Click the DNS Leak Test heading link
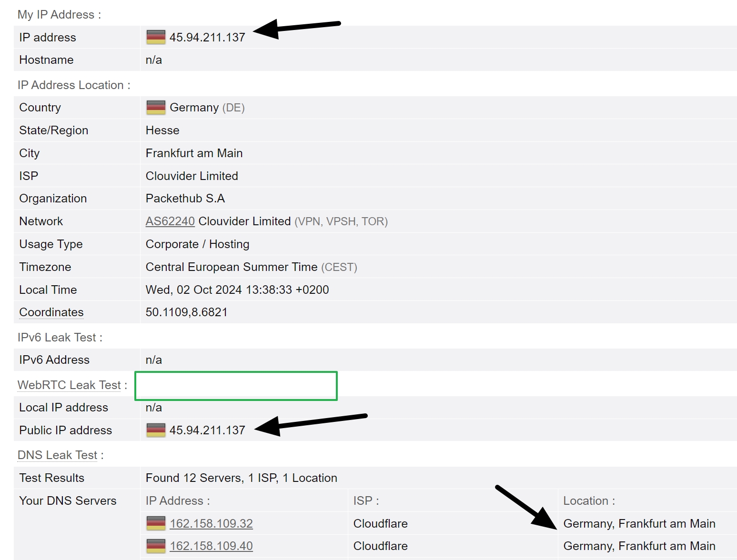Screen dimensions: 737x560 tap(57, 455)
